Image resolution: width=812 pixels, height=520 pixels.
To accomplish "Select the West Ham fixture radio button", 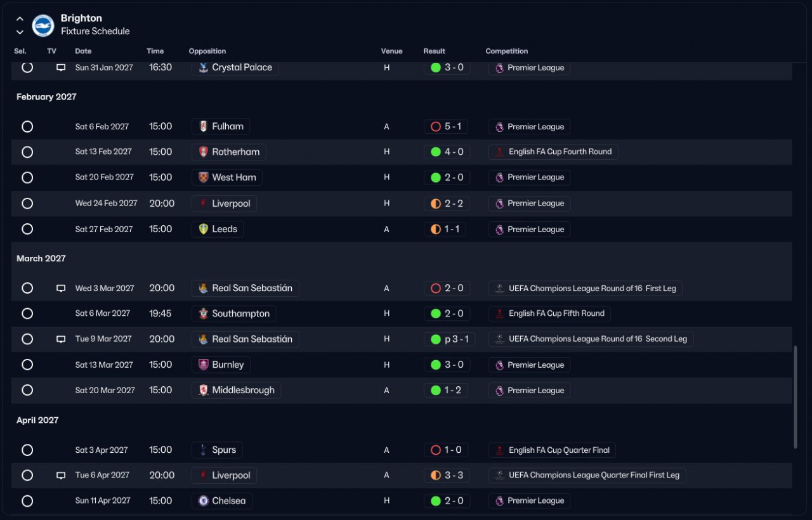I will point(27,178).
